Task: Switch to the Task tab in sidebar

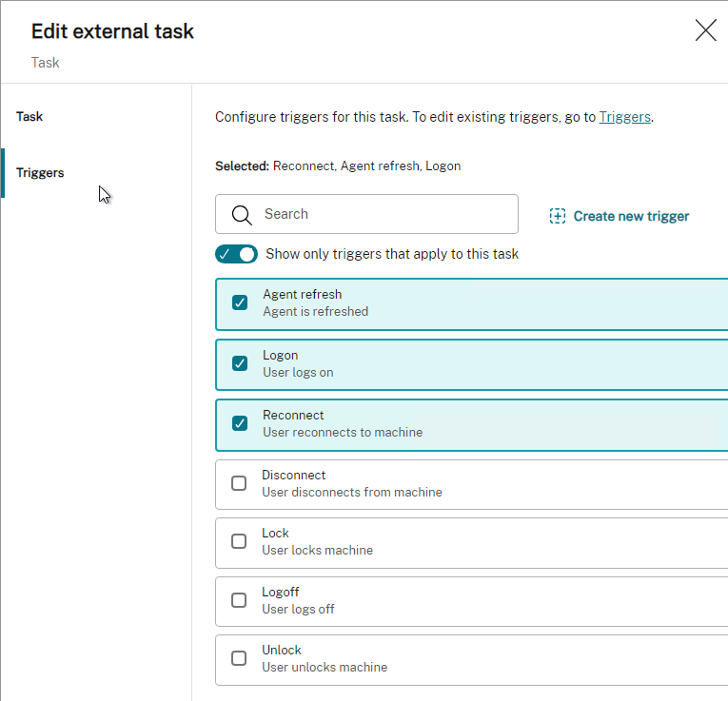Action: (30, 116)
